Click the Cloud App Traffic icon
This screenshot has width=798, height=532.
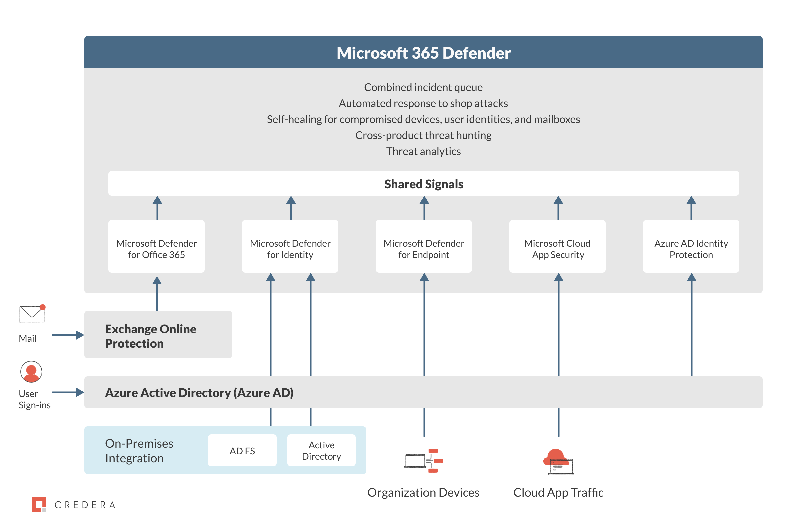click(x=559, y=462)
